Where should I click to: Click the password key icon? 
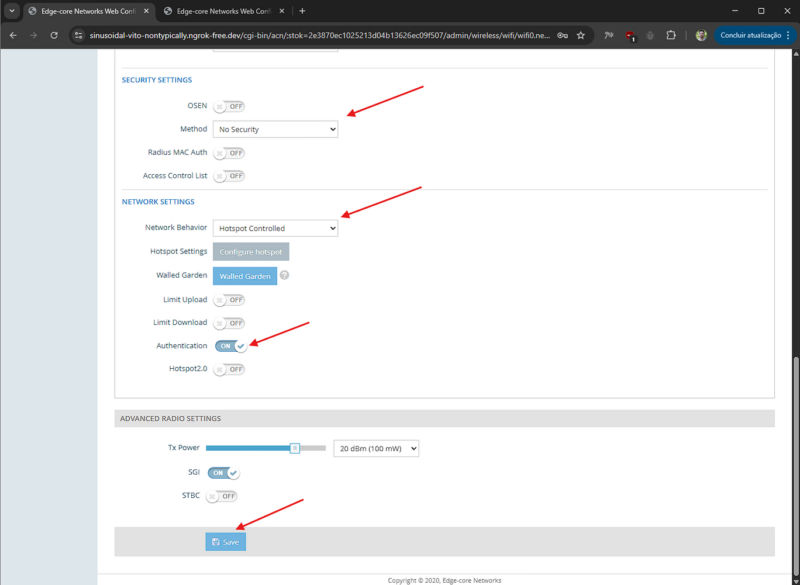click(562, 35)
